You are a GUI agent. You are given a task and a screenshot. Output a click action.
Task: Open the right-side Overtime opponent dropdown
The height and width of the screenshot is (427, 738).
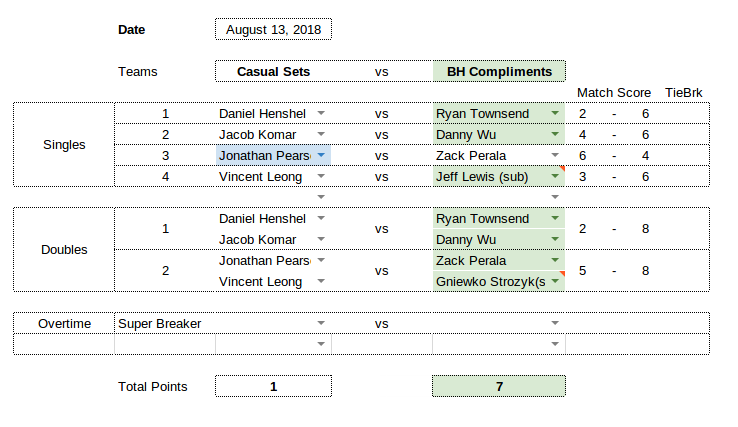555,323
